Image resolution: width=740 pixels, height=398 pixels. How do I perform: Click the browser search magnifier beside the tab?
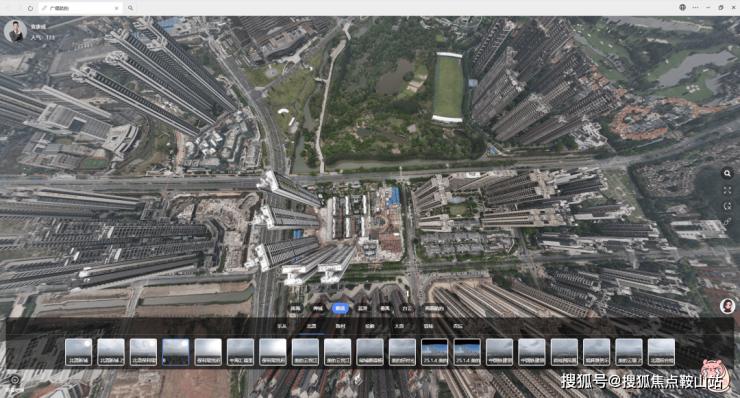(x=130, y=8)
